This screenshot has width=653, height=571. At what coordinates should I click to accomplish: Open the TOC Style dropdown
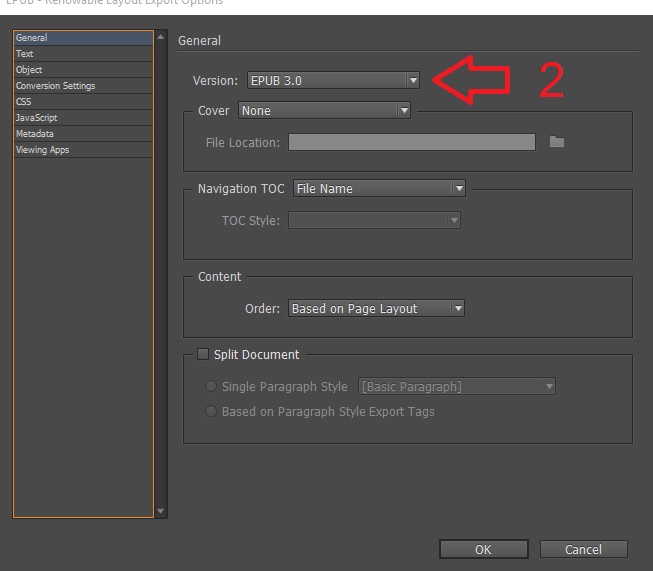click(x=374, y=220)
